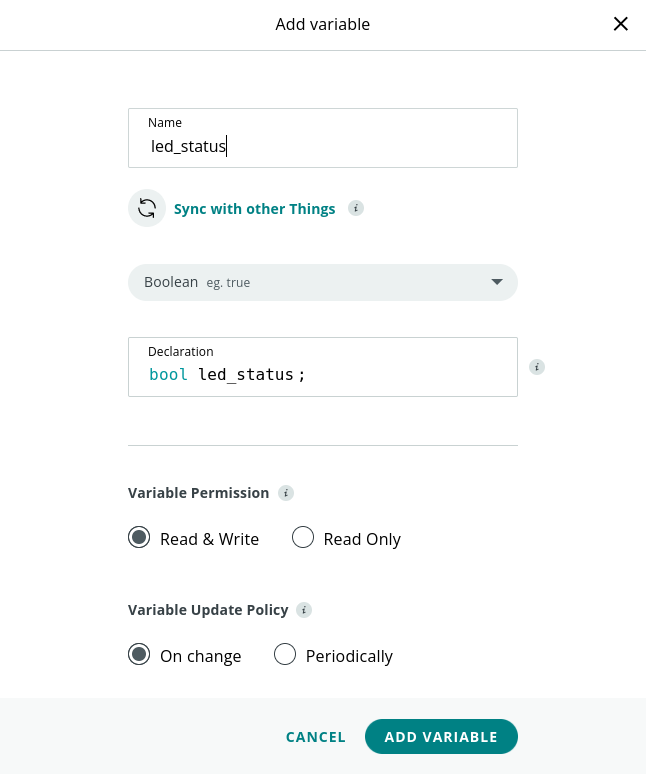This screenshot has width=646, height=774.
Task: Close the Add variable dialog with X
Action: (x=620, y=24)
